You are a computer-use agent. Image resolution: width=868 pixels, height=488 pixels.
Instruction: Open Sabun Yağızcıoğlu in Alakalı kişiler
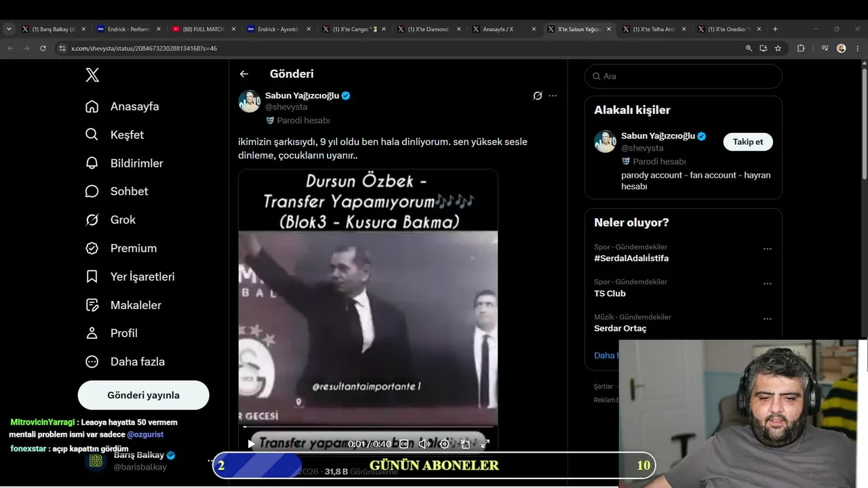658,136
